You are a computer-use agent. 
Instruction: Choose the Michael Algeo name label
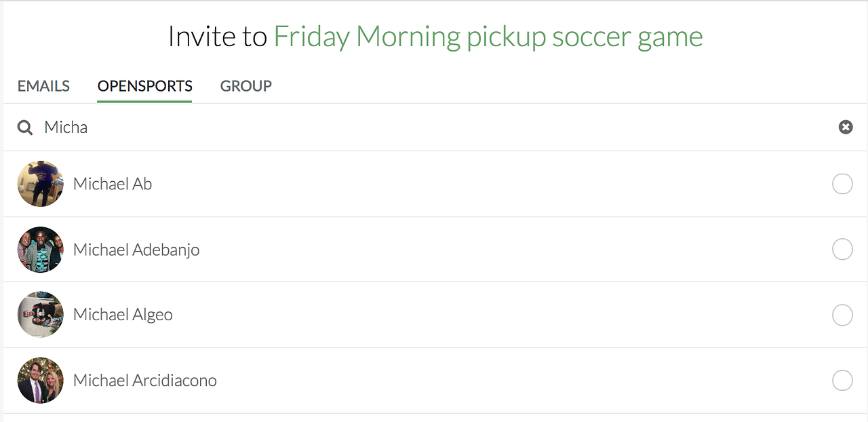pos(123,315)
